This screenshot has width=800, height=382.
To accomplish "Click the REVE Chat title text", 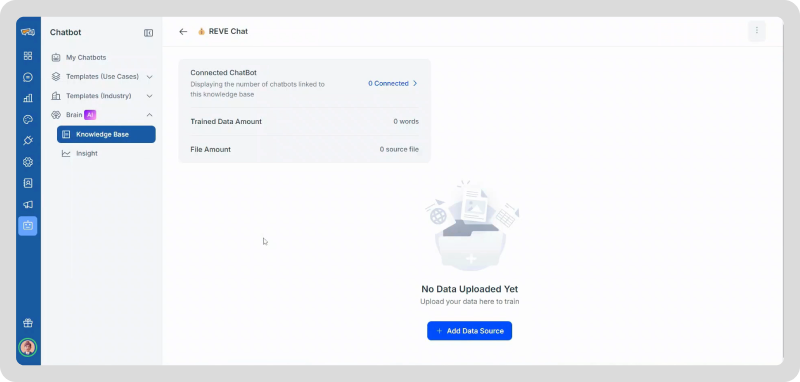I will 228,31.
